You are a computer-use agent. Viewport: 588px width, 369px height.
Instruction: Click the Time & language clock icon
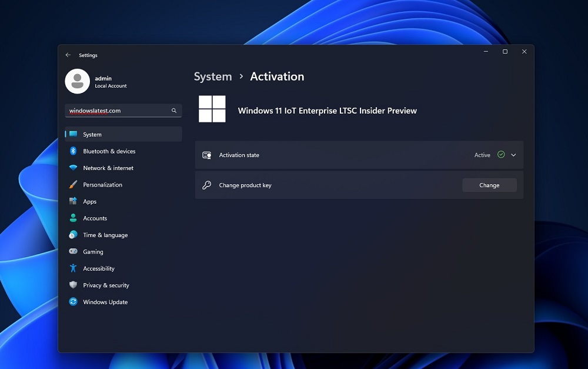coord(72,235)
